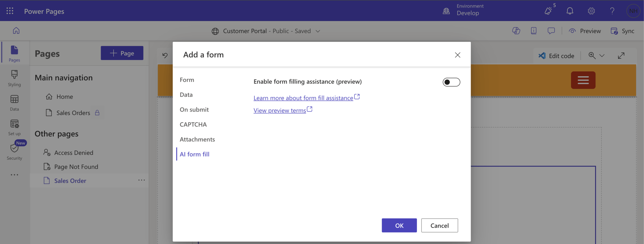
Task: Open the View preview terms link
Action: (x=279, y=111)
